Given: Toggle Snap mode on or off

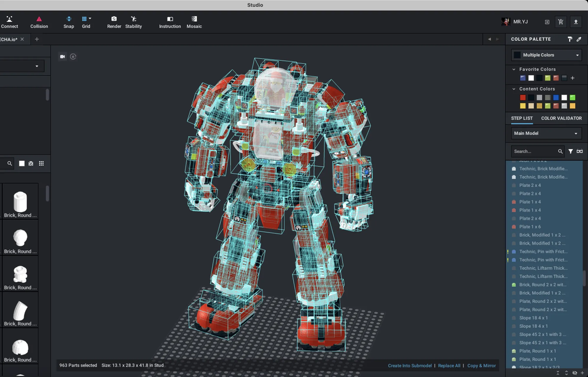Looking at the screenshot, I should point(69,22).
